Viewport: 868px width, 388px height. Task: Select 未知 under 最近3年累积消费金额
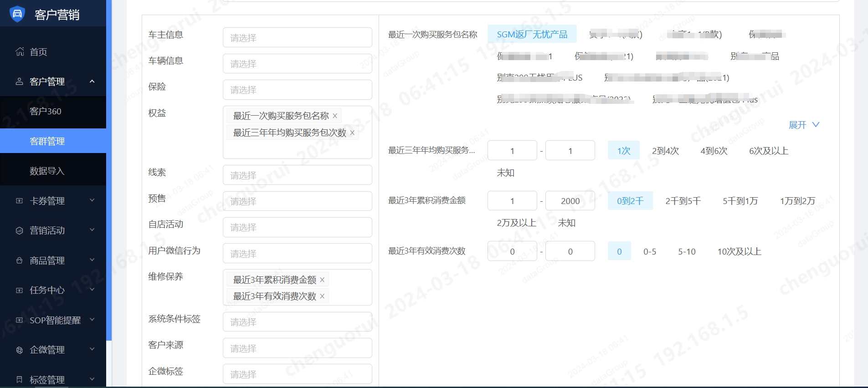tap(567, 223)
